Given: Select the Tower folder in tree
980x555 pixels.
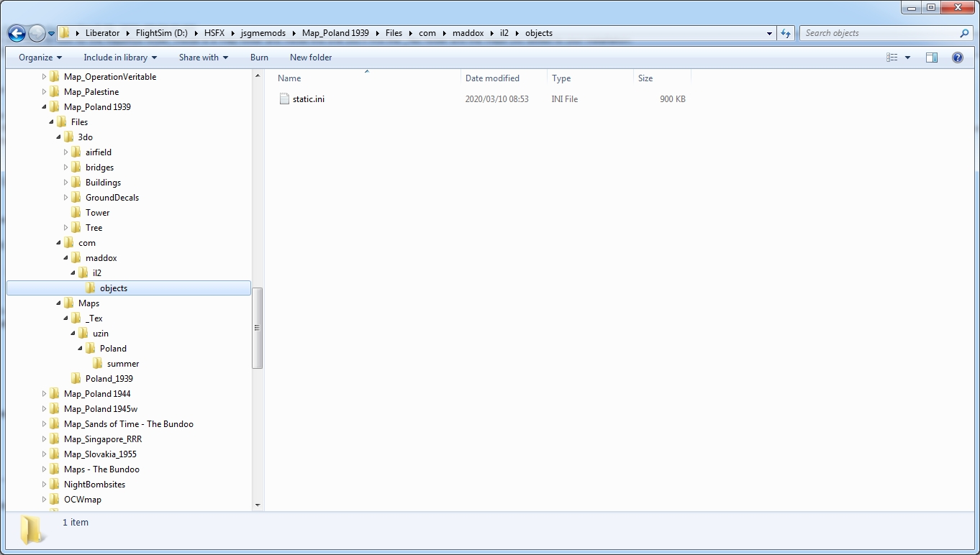Looking at the screenshot, I should click(x=97, y=213).
